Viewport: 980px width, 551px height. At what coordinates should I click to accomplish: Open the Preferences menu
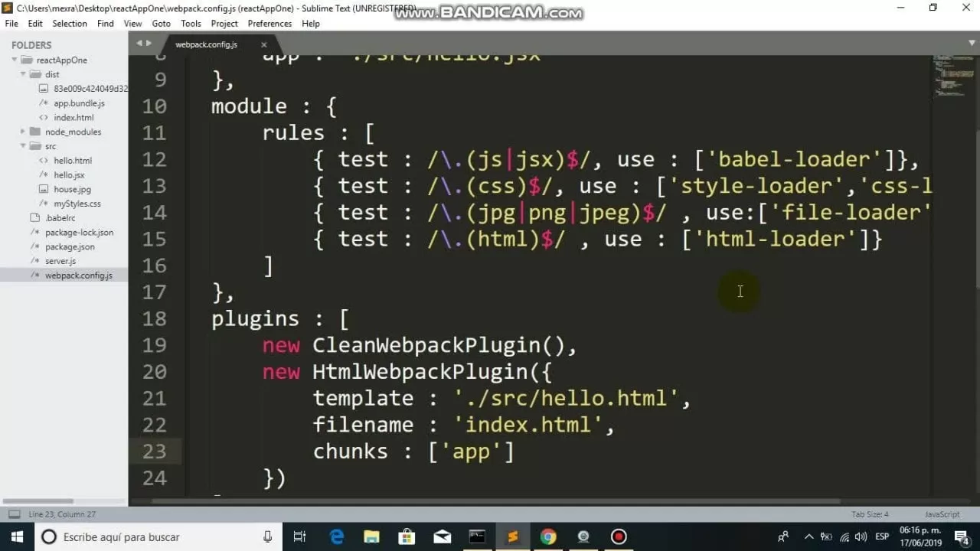(269, 23)
